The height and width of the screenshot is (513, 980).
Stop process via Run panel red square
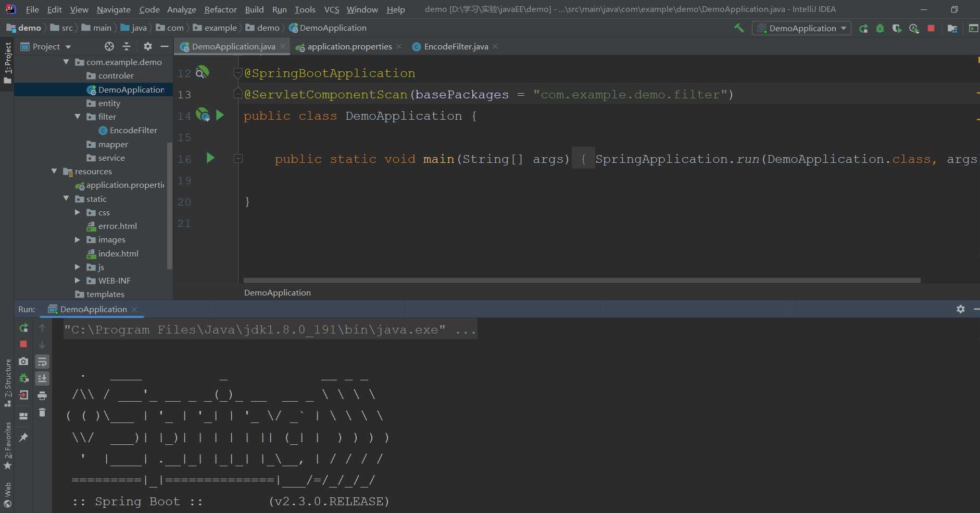23,344
